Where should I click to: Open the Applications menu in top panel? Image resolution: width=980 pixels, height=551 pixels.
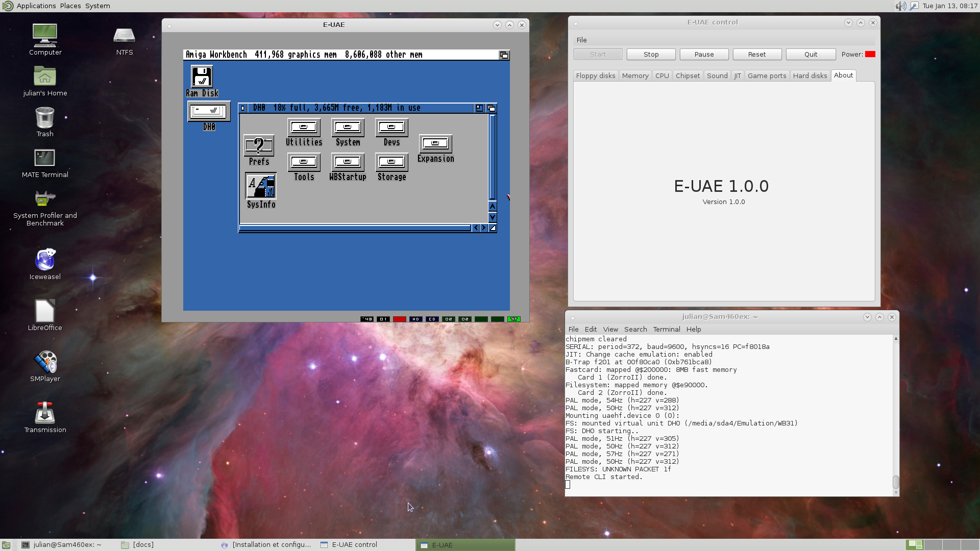pos(36,6)
